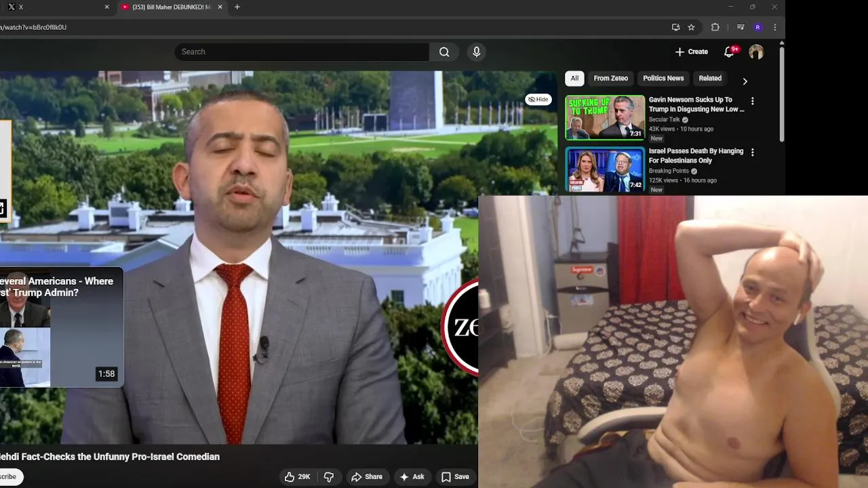Click the Ask button
Viewport: 868px width, 488px height.
pyautogui.click(x=412, y=476)
